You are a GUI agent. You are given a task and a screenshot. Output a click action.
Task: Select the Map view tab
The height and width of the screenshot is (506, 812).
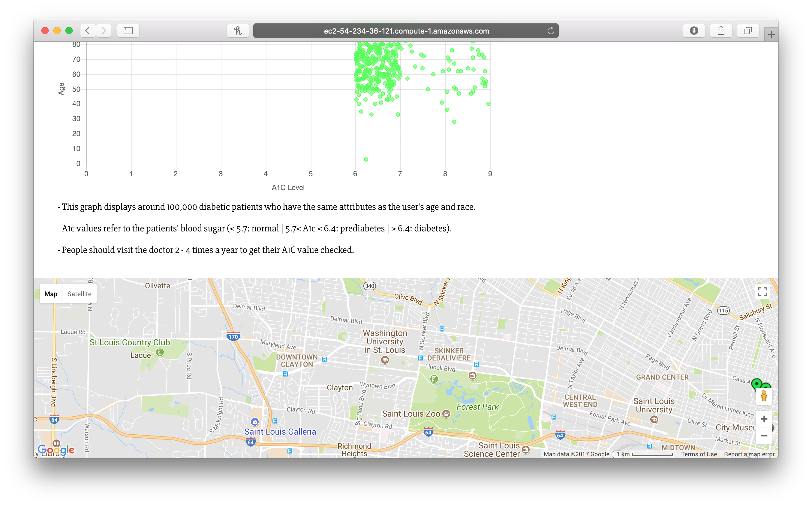coord(51,294)
